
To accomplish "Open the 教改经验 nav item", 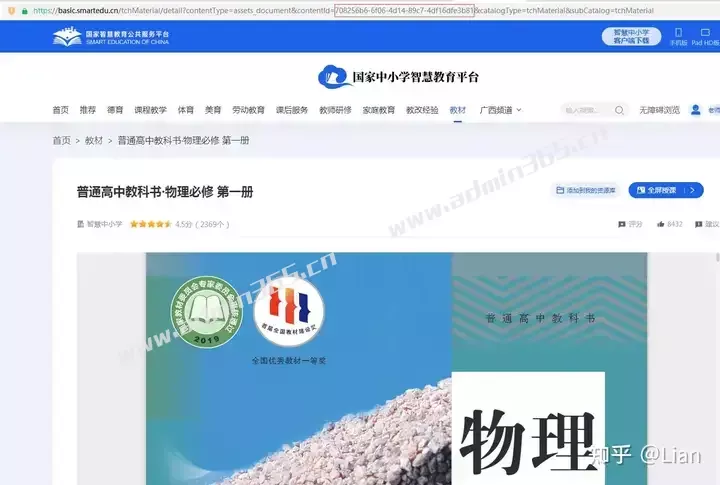I will [422, 110].
